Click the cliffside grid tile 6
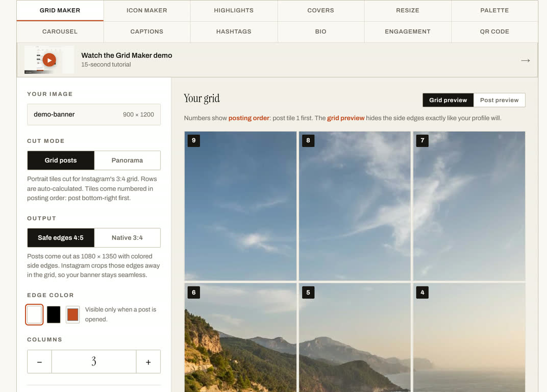Image resolution: width=547 pixels, height=392 pixels. click(240, 337)
